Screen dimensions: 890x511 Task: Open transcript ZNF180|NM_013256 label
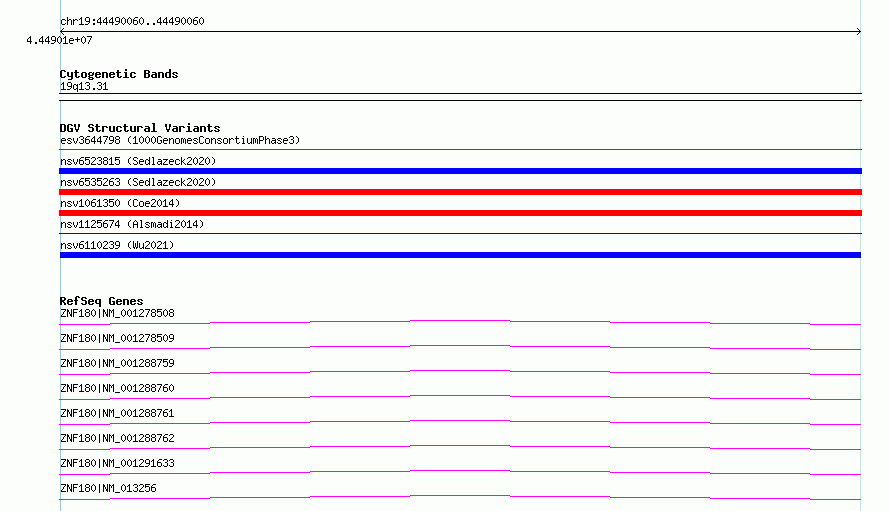108,488
